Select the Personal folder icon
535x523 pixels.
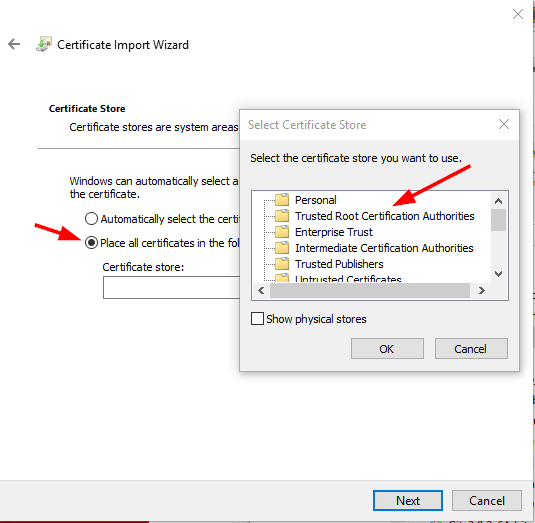tap(282, 200)
